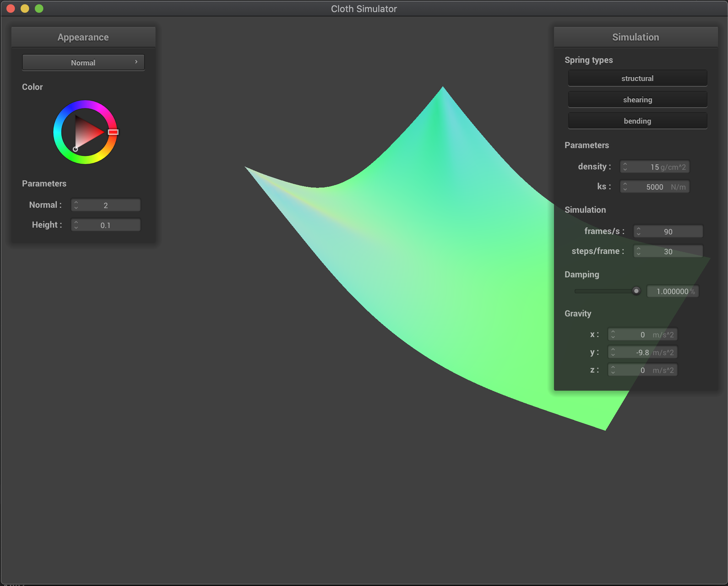Screen dimensions: 728x586
Task: Increment the density value stepper
Action: [625, 164]
